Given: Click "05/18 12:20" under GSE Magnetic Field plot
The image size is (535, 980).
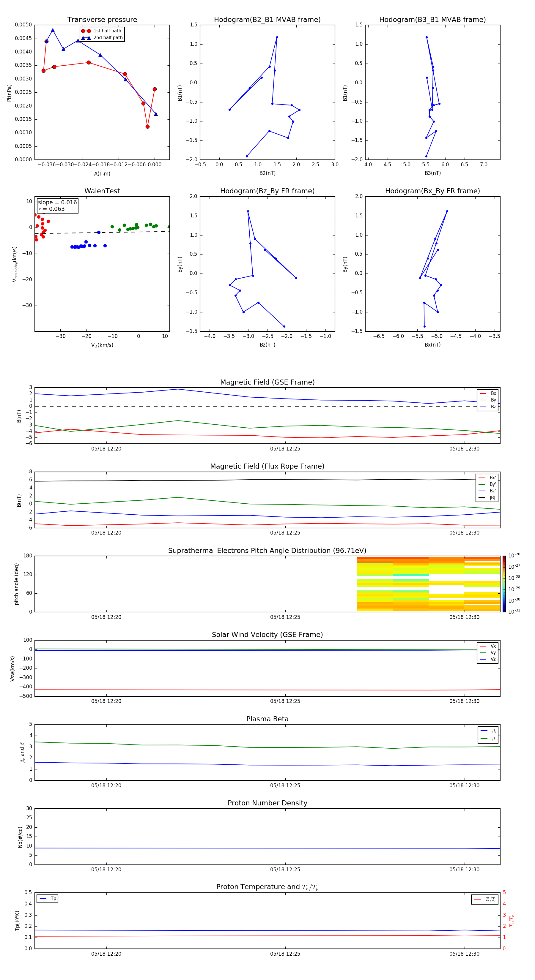Looking at the screenshot, I should 106,449.
